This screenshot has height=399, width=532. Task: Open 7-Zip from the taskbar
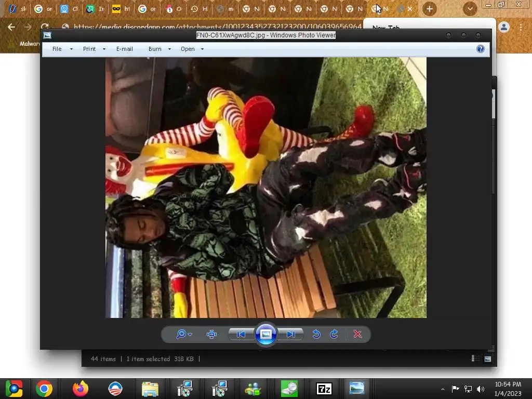(324, 389)
